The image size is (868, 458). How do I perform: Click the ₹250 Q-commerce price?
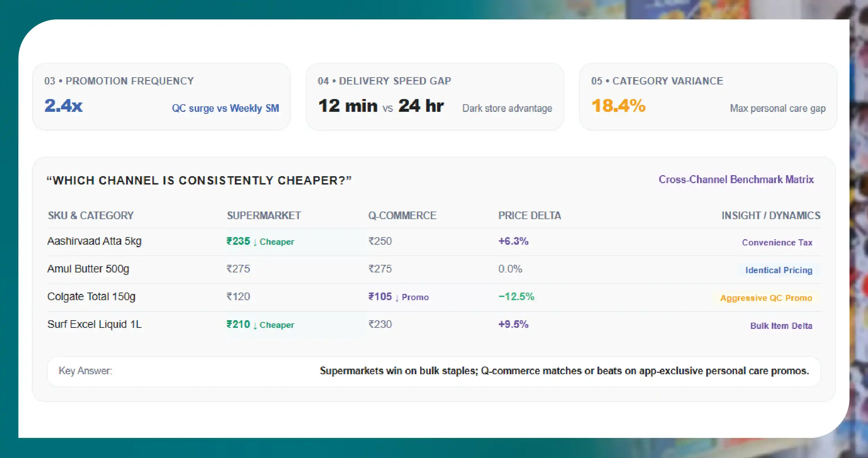point(380,241)
